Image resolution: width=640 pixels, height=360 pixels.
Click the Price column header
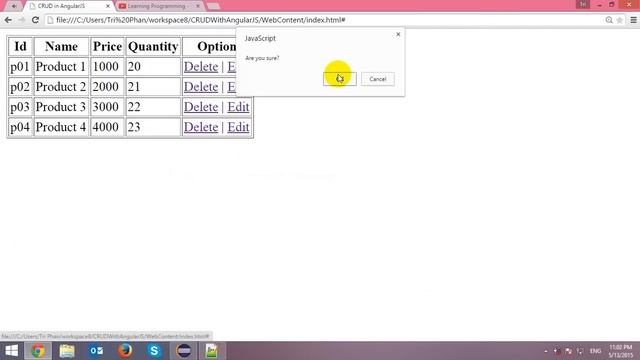point(107,47)
